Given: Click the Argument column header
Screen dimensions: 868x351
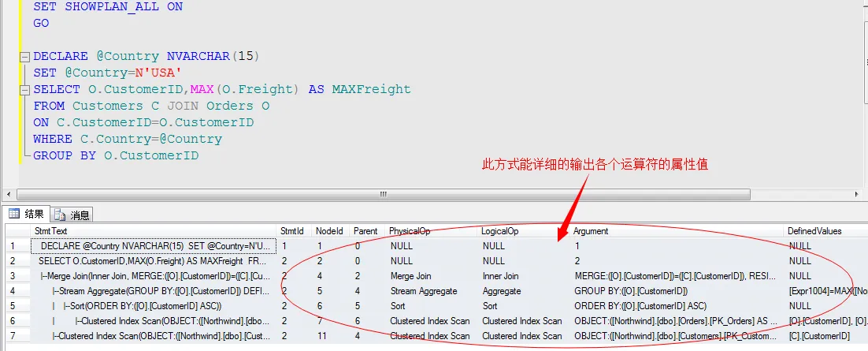Looking at the screenshot, I should [677, 231].
